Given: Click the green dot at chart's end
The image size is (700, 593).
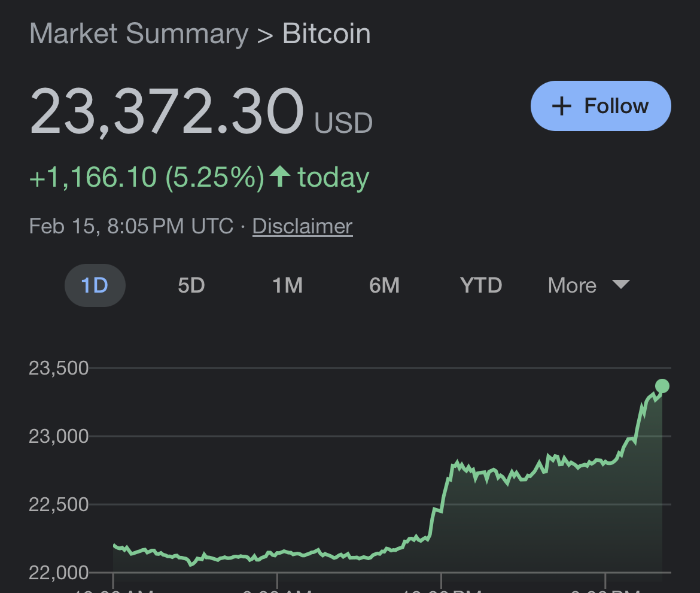Looking at the screenshot, I should tap(663, 387).
